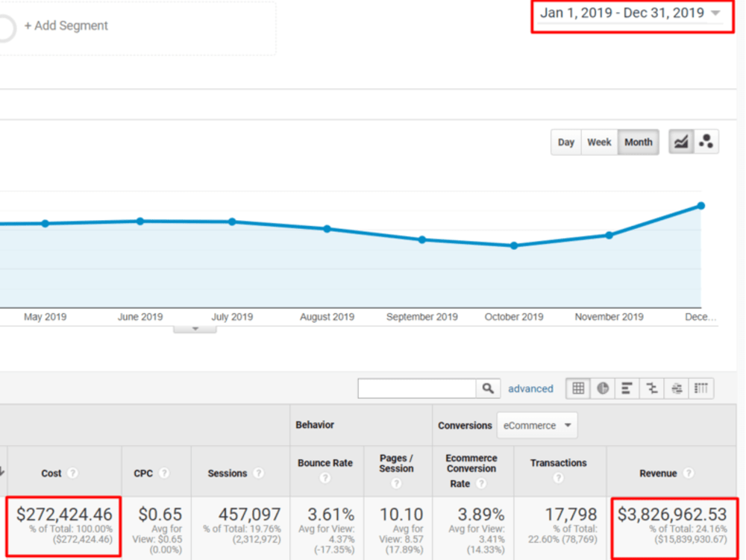Switch graph to Week view
Viewport: 746px width, 560px height.
click(599, 142)
